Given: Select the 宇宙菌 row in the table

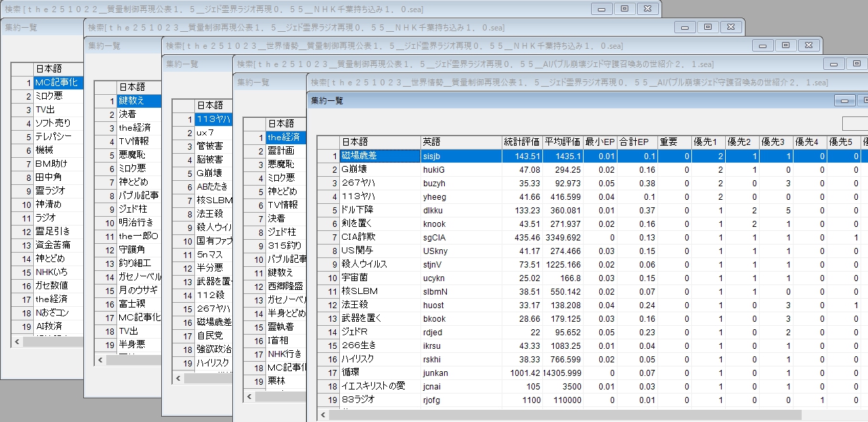Looking at the screenshot, I should pos(379,278).
